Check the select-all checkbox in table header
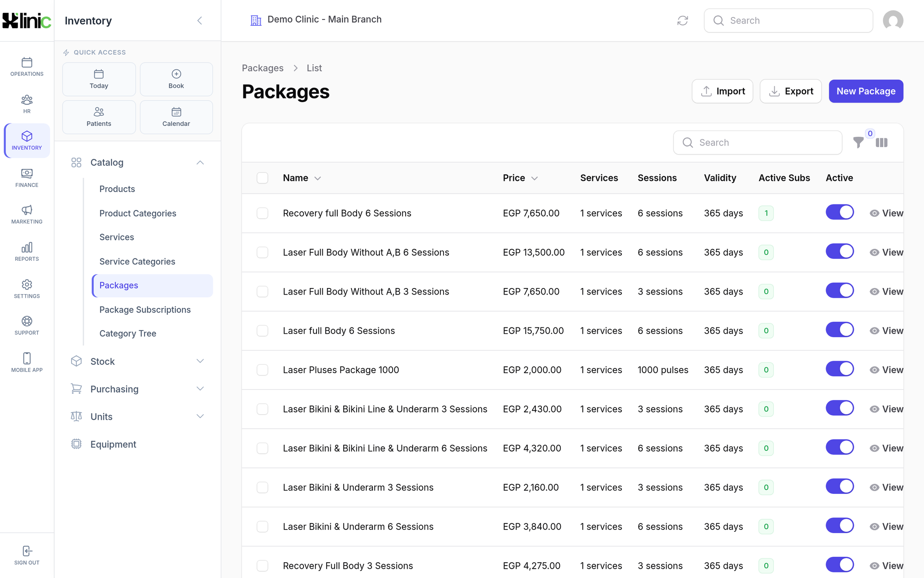The width and height of the screenshot is (924, 578). click(262, 178)
